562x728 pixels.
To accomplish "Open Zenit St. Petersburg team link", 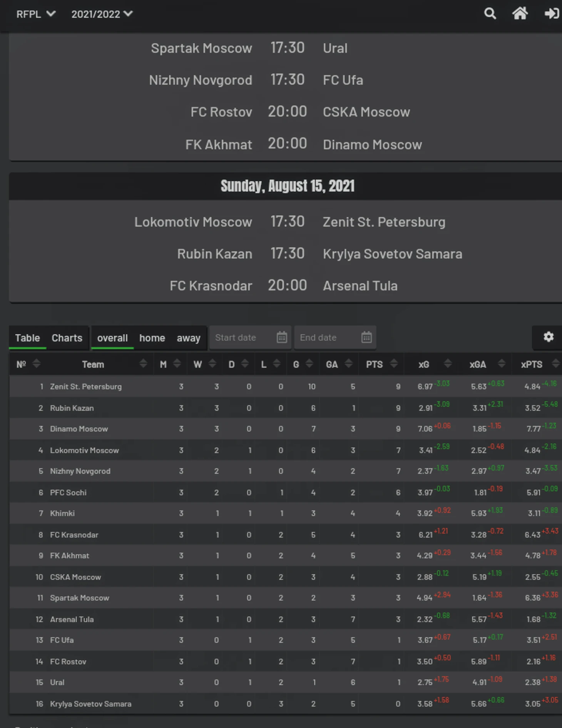I will 85,387.
